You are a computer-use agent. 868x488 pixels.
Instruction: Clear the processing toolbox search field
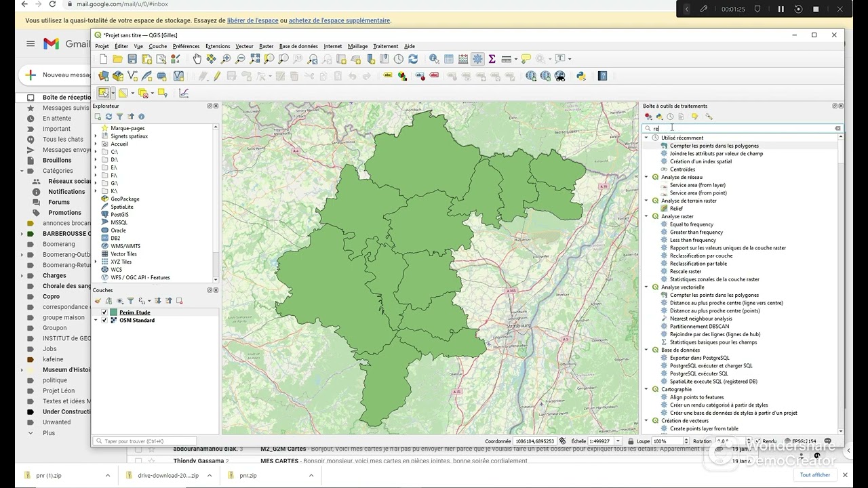click(x=837, y=128)
